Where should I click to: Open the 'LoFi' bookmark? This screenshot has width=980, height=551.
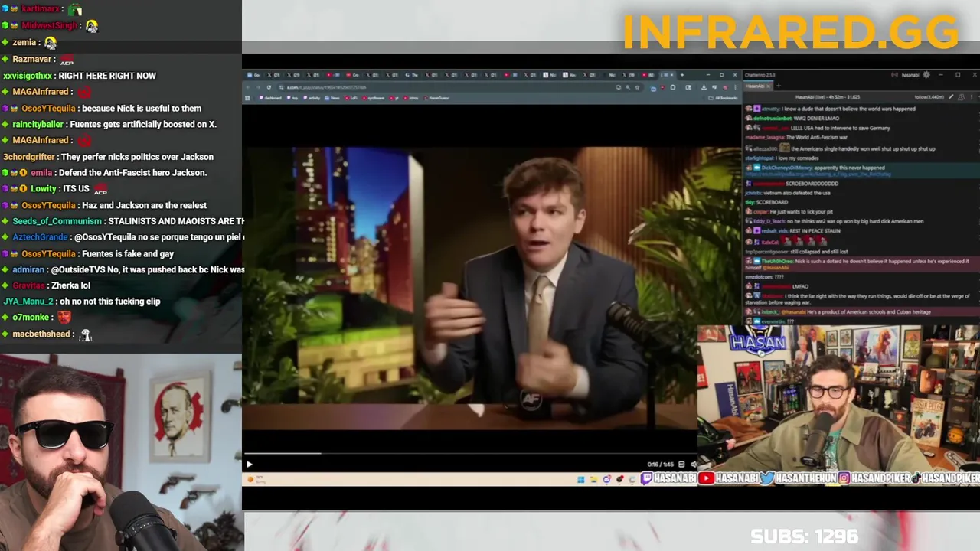click(349, 98)
